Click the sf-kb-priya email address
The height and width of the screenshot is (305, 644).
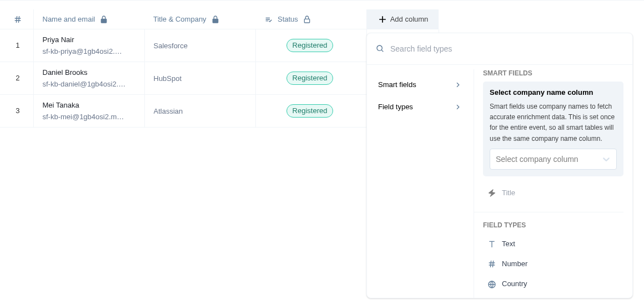coord(82,52)
